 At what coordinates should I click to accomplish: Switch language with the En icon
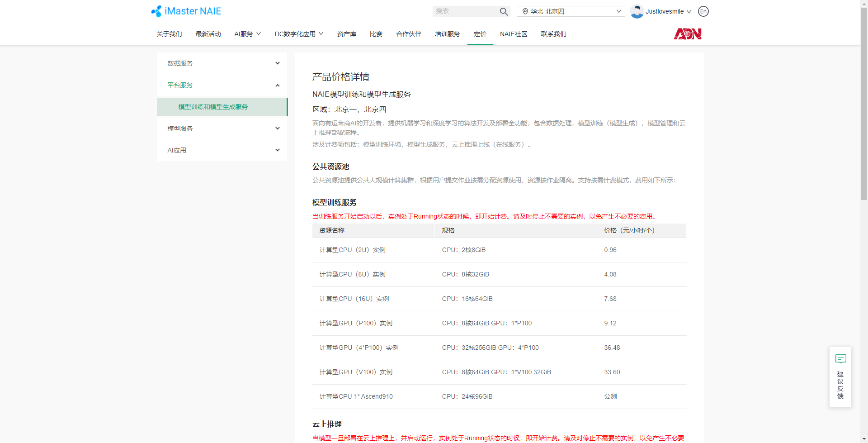pos(703,11)
